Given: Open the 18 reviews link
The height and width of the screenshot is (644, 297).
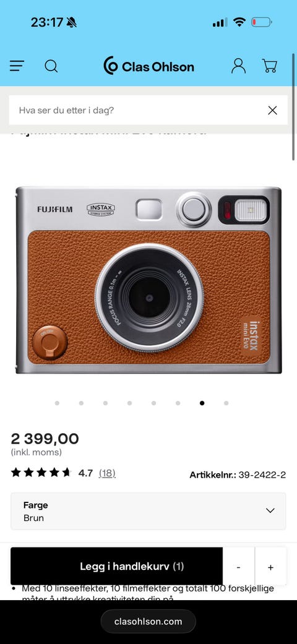Looking at the screenshot, I should point(107,473).
